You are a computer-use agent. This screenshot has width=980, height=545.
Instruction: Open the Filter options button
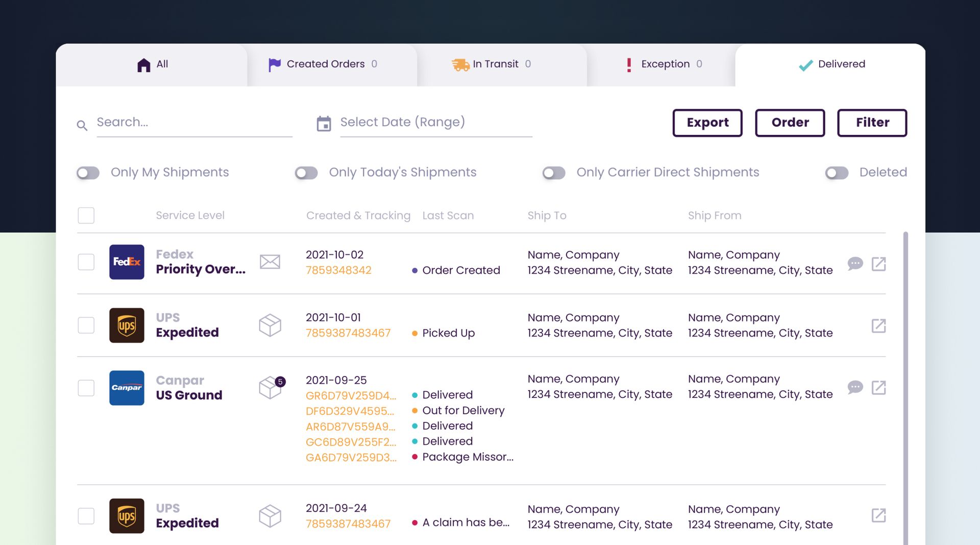pos(872,123)
